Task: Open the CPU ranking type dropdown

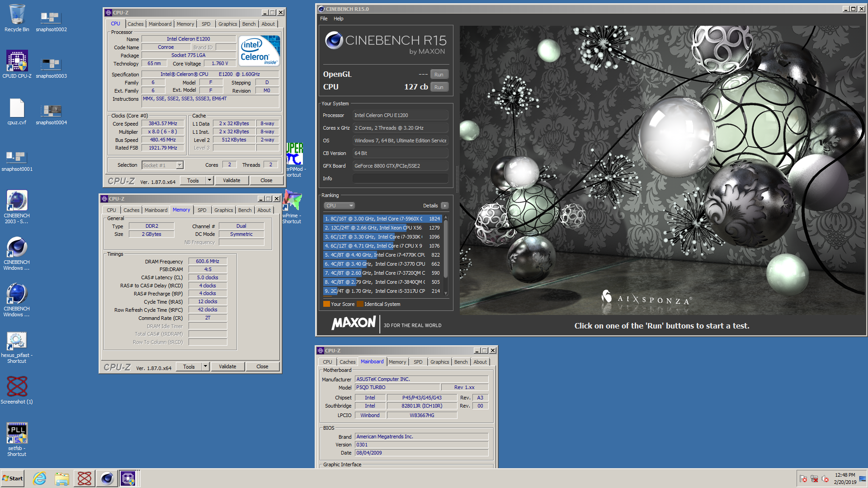Action: coord(339,206)
